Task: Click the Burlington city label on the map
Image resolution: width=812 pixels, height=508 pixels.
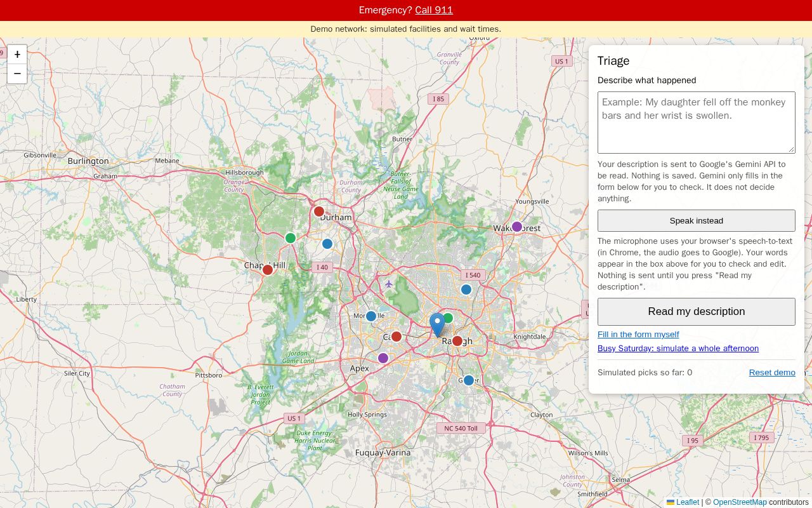Action: tap(88, 161)
